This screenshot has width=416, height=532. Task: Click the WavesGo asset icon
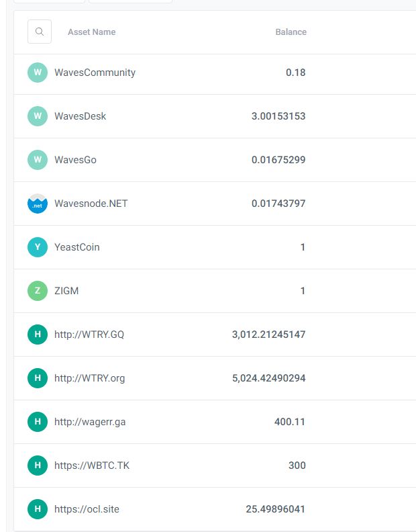coord(38,160)
